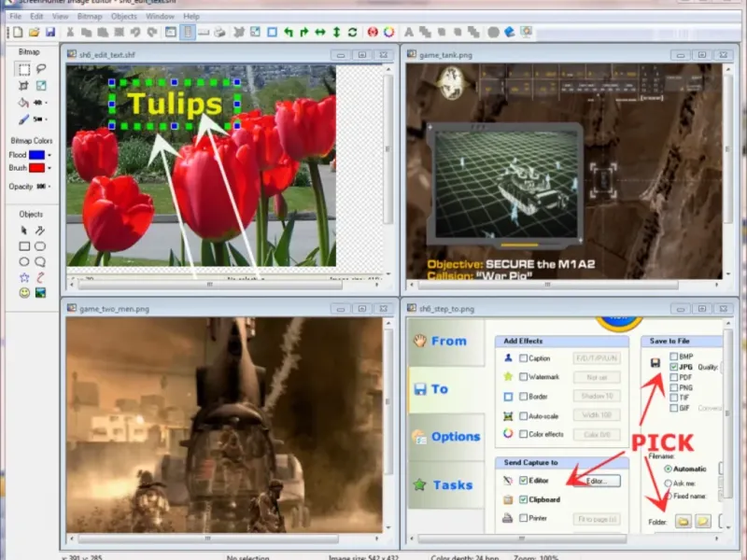Click the Editor... button in sh6_step_to.png window

point(597,481)
